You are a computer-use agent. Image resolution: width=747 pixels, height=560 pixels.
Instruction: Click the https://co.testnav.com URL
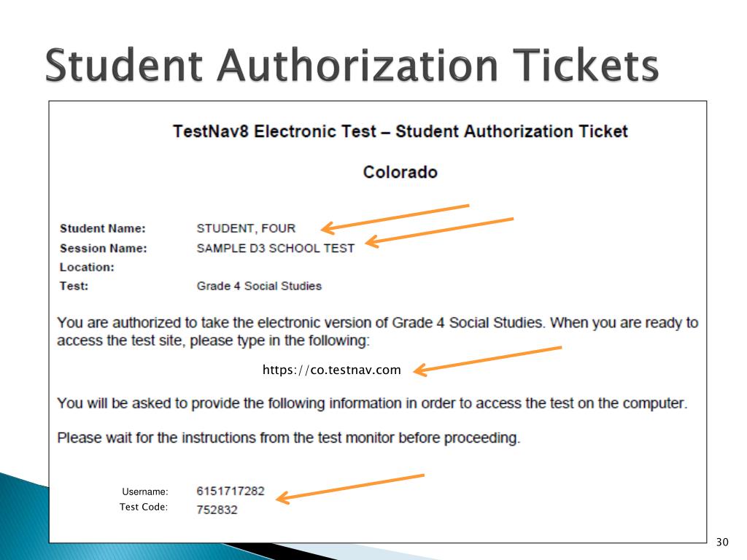coord(332,370)
